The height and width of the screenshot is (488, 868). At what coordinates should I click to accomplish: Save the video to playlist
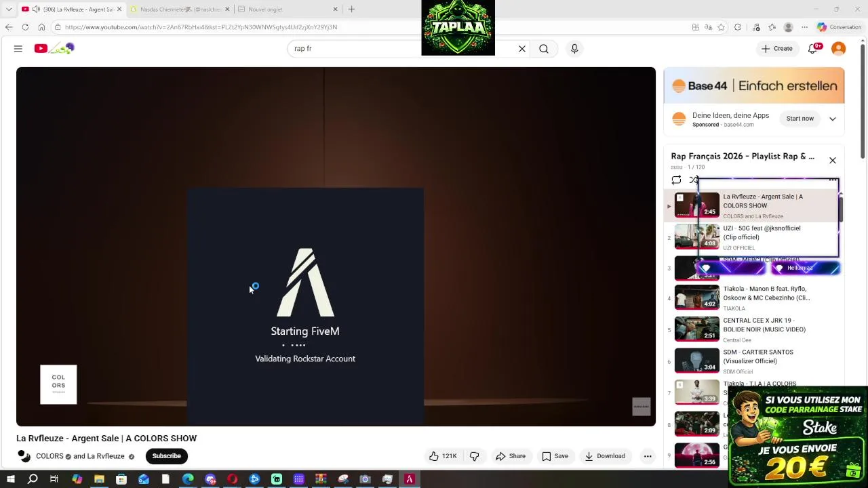click(x=555, y=456)
